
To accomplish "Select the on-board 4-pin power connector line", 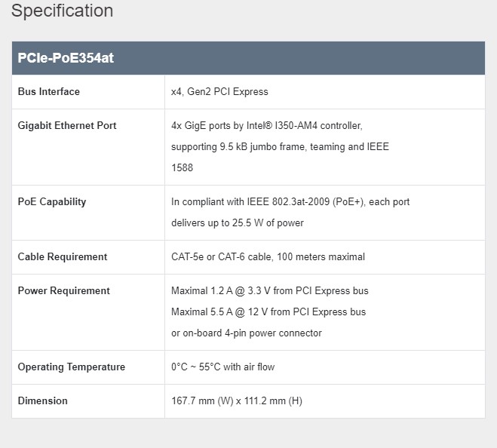I will click(x=247, y=333).
